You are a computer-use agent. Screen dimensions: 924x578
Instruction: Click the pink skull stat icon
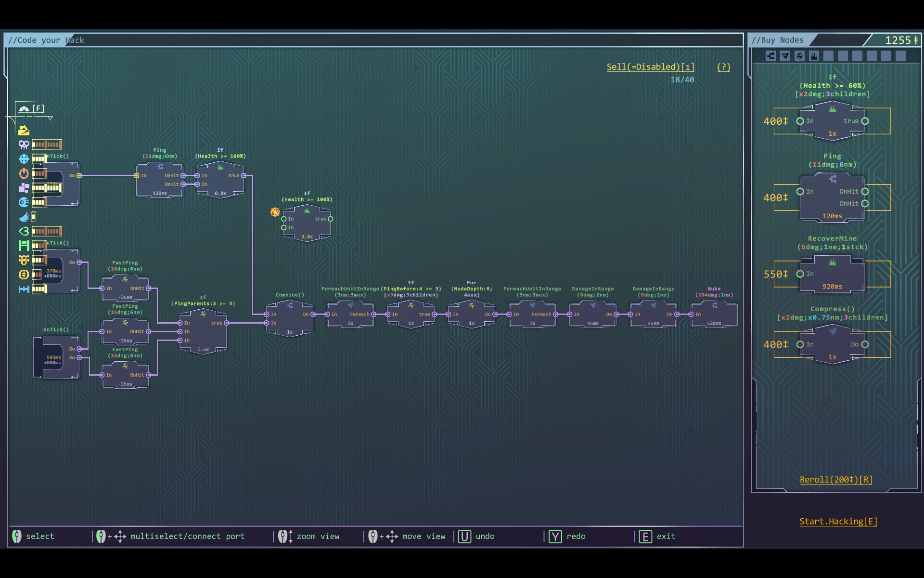pos(24,144)
